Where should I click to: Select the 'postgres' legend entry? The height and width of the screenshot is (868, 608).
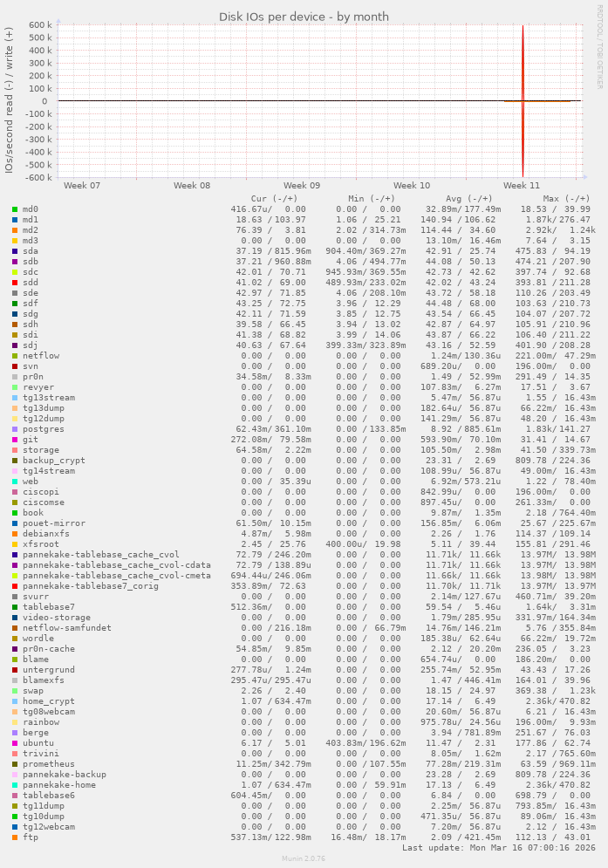pos(44,429)
